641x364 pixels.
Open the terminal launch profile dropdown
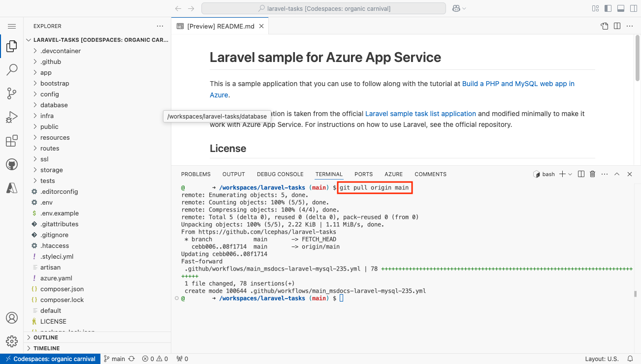(x=571, y=174)
